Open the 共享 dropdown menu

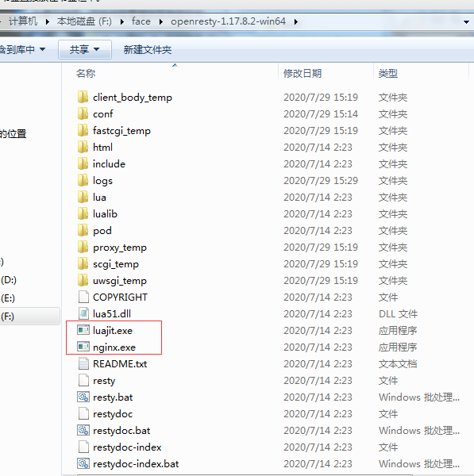click(85, 49)
